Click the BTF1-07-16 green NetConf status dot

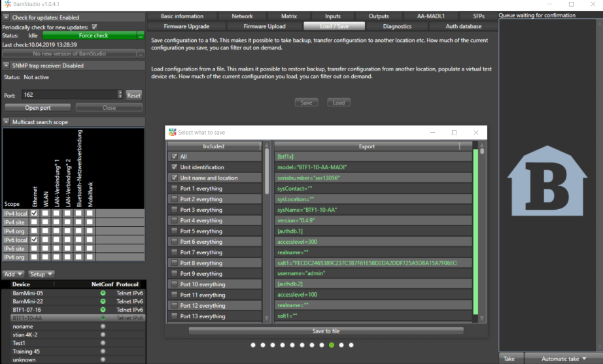(x=103, y=309)
